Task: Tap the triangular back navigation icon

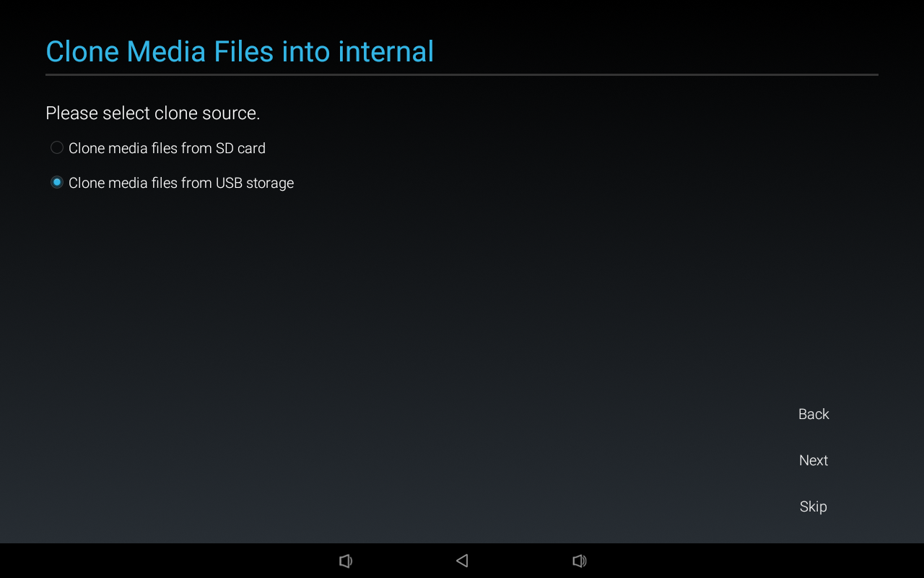Action: [462, 561]
